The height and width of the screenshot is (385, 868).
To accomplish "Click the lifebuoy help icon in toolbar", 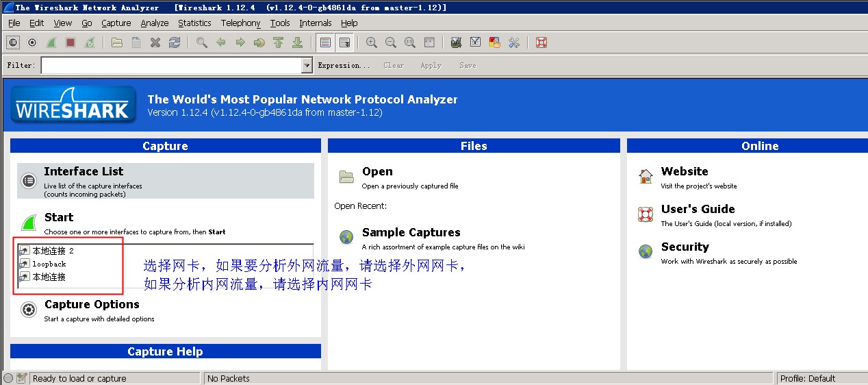I will click(x=541, y=42).
